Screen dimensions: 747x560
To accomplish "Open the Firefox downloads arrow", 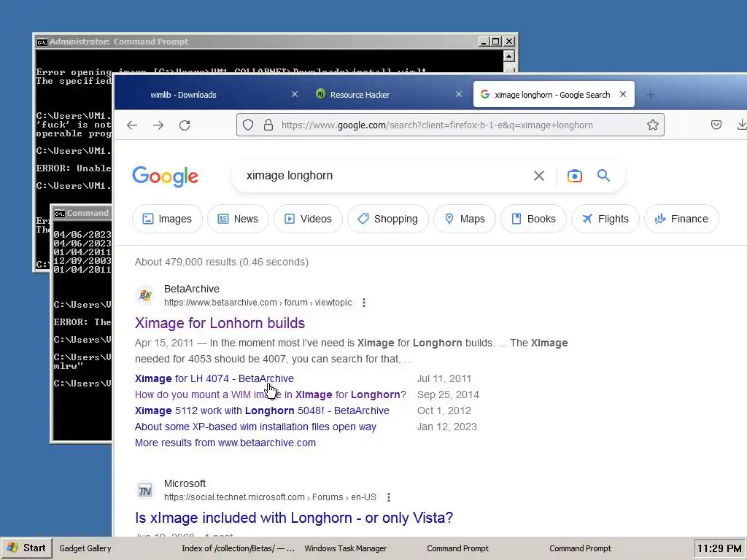I will (x=741, y=125).
